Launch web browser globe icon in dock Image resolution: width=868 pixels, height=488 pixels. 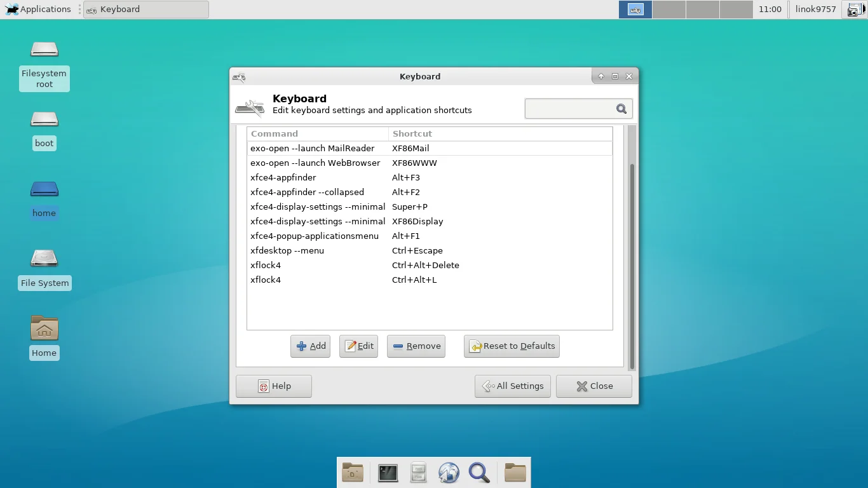[449, 473]
